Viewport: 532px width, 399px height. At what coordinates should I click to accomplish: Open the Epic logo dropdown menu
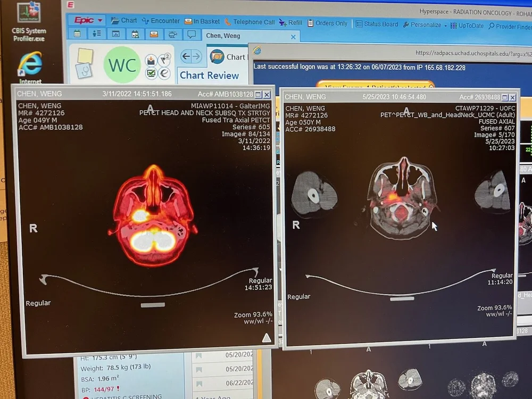tap(86, 20)
